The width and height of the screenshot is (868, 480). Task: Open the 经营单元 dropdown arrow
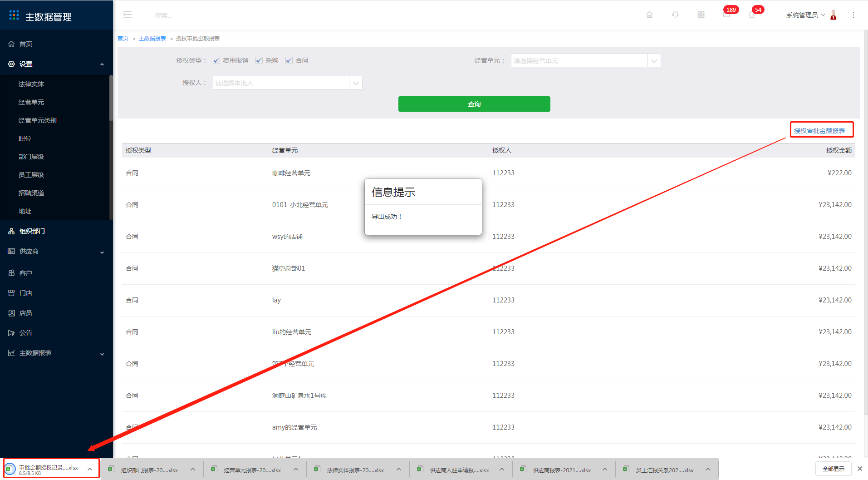coord(654,60)
